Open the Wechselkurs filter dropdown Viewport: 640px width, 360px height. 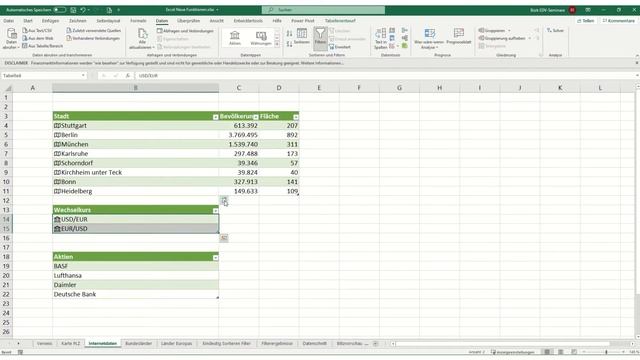(x=216, y=211)
